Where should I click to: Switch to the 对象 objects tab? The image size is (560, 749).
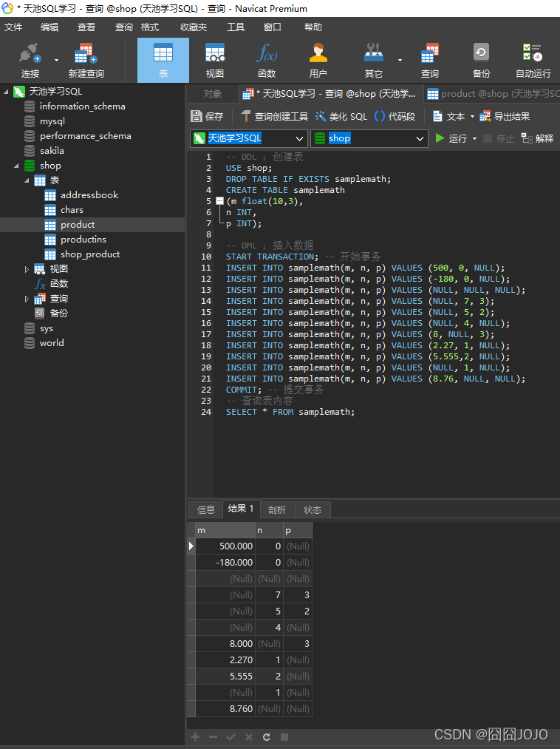[213, 94]
